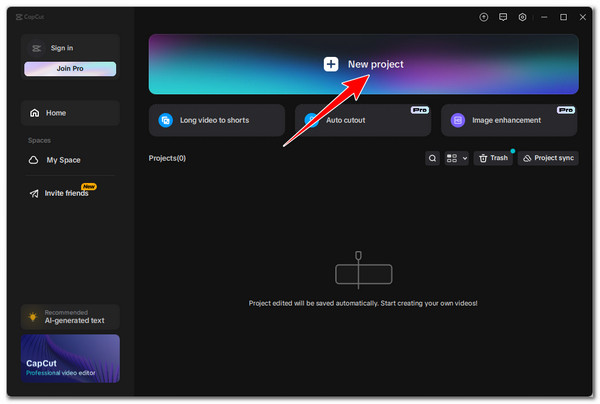Open Invite friends
Image resolution: width=600 pixels, height=404 pixels.
point(66,193)
